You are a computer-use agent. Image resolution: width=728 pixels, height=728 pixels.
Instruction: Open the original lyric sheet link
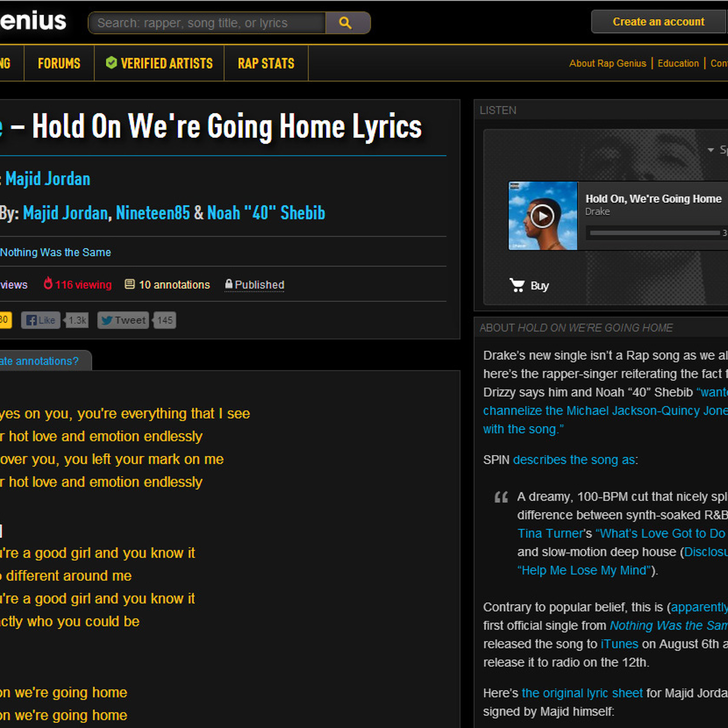click(x=582, y=693)
